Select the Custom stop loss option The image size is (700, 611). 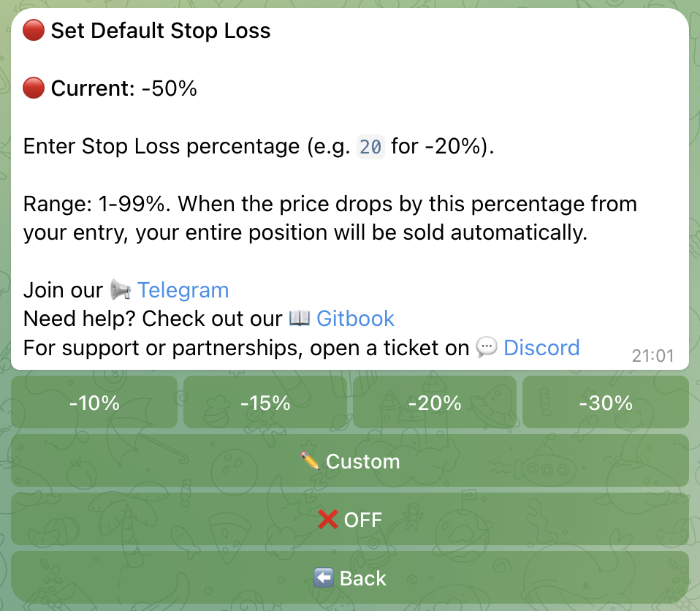350,460
